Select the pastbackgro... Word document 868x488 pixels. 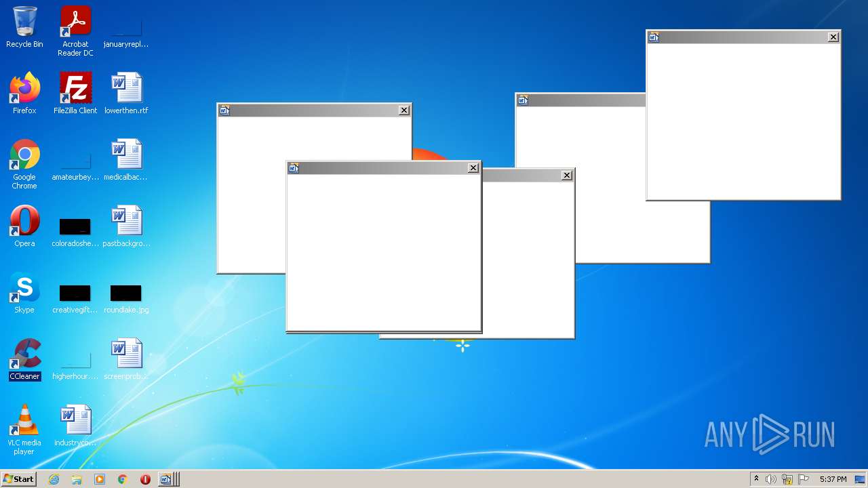click(126, 226)
